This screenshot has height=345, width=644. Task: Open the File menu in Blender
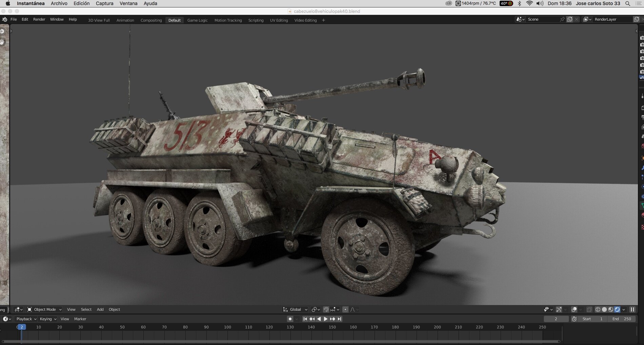point(14,19)
